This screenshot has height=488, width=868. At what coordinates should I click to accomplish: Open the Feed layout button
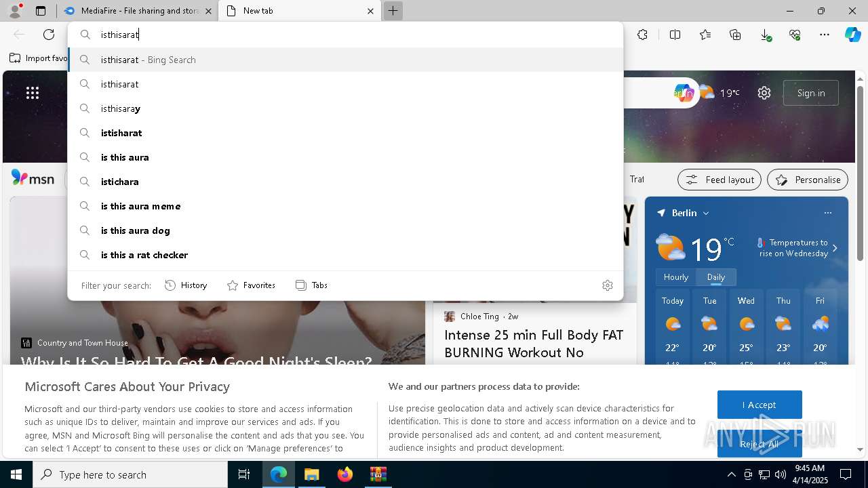[x=719, y=180]
